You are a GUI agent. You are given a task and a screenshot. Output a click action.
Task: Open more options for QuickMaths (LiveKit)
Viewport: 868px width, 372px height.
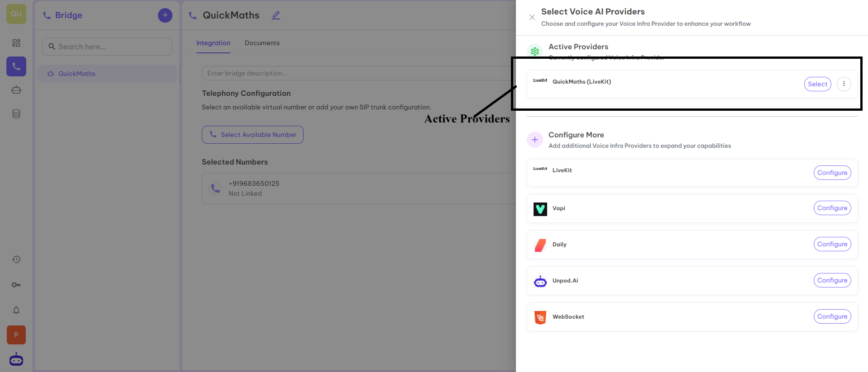click(844, 84)
